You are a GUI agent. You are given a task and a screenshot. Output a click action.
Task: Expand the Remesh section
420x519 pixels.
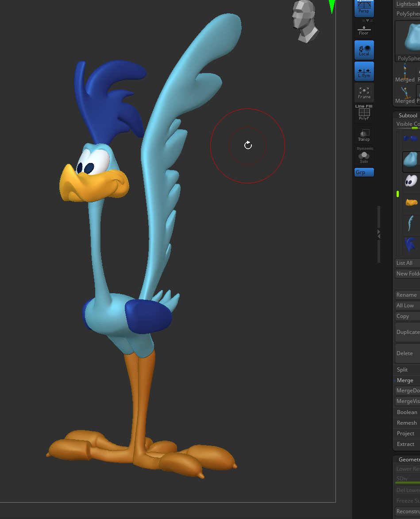pyautogui.click(x=408, y=422)
